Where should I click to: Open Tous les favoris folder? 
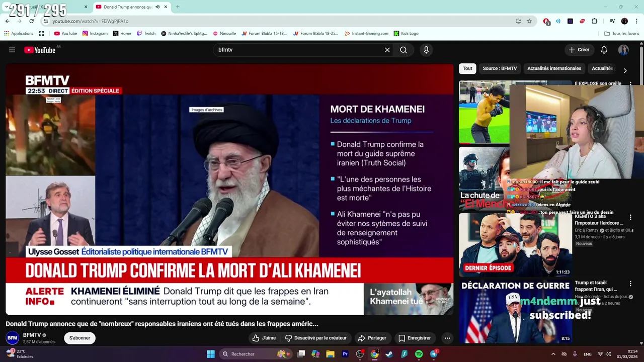[x=621, y=34]
